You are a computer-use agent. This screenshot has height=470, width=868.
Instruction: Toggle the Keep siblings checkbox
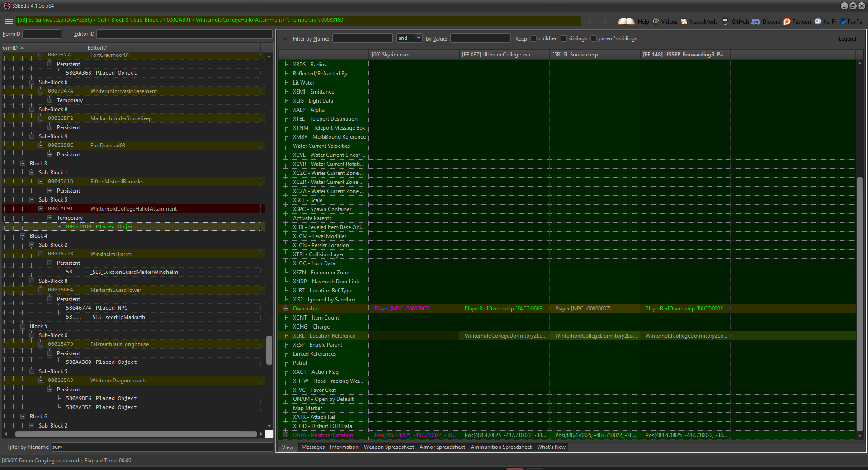(564, 38)
